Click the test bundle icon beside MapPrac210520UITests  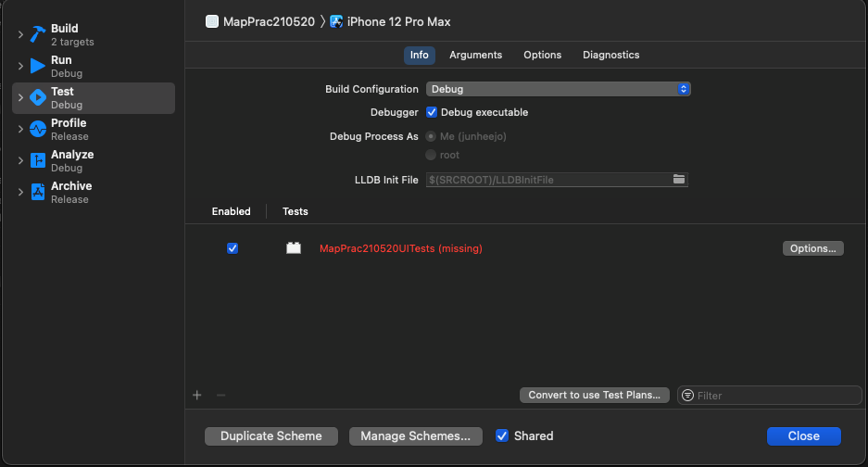coord(294,248)
